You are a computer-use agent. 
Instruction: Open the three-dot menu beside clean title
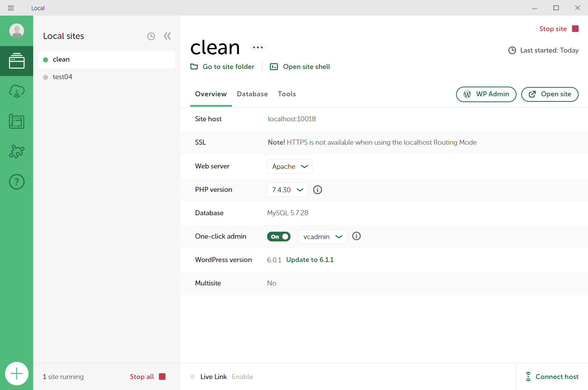258,48
